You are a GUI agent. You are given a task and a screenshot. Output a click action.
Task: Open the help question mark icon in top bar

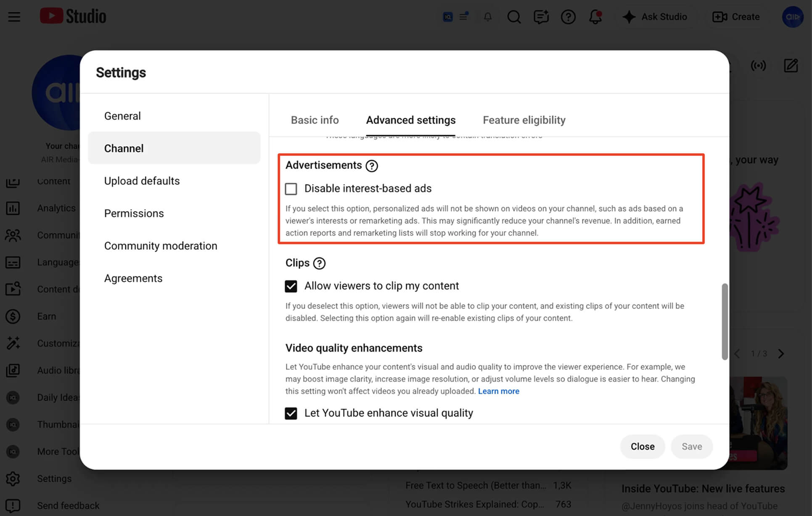click(x=568, y=17)
